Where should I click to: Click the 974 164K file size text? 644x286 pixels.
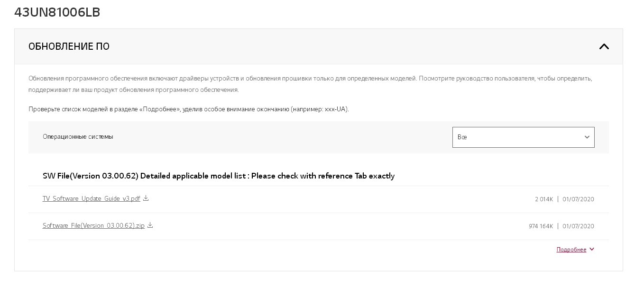click(x=541, y=226)
